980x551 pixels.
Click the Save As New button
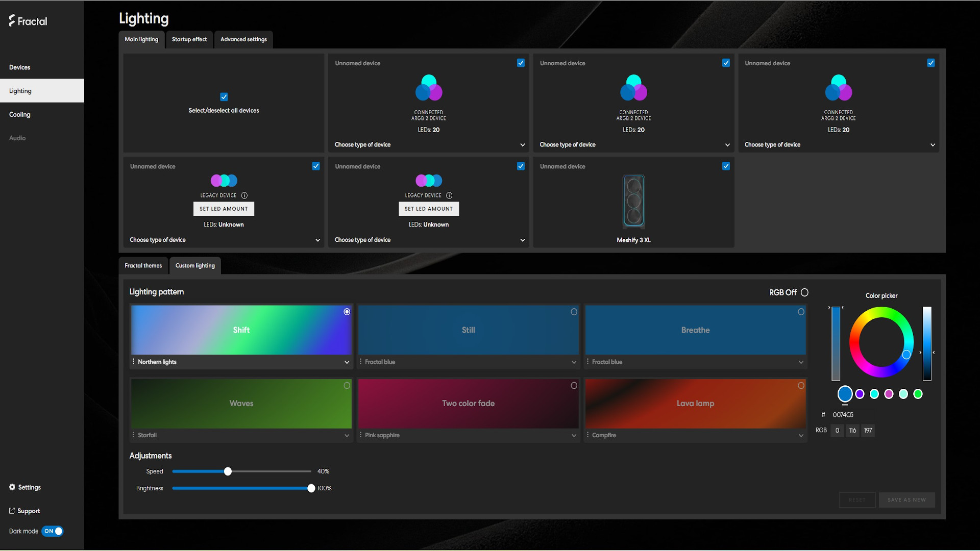[906, 500]
